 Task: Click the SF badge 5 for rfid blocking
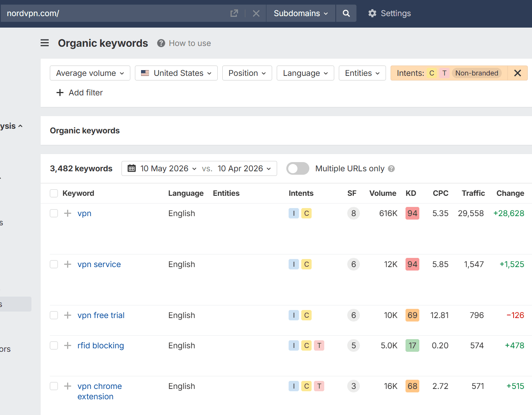tap(353, 346)
